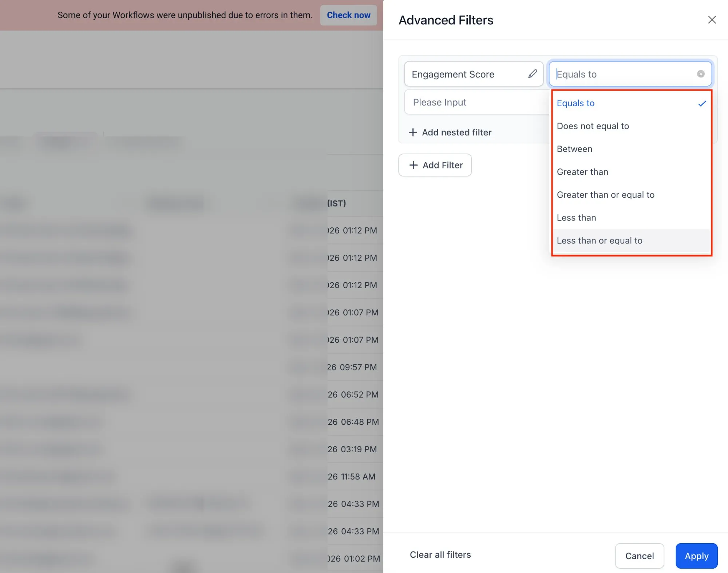
Task: Click Check now in the error banner
Action: coord(348,15)
